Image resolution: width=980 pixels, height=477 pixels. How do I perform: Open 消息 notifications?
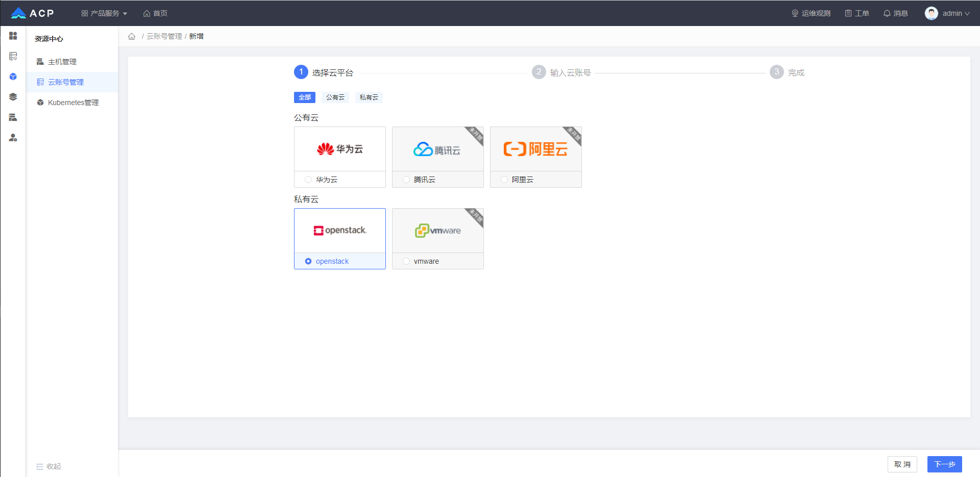(896, 13)
